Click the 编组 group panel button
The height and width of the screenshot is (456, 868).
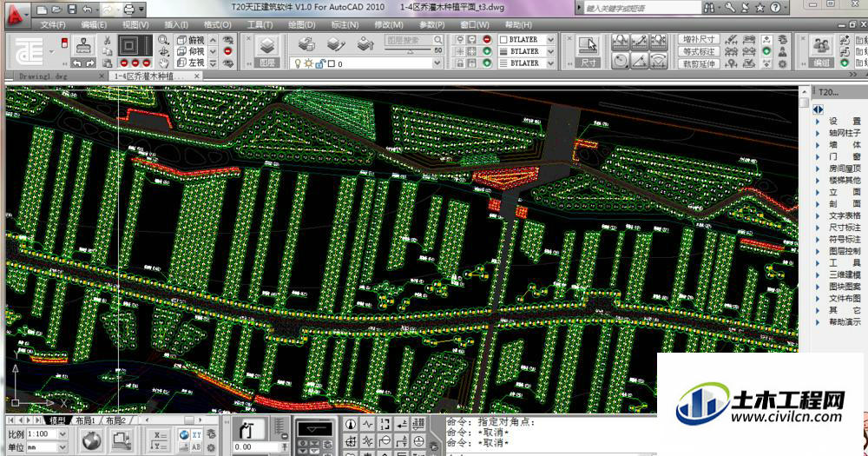tap(822, 51)
